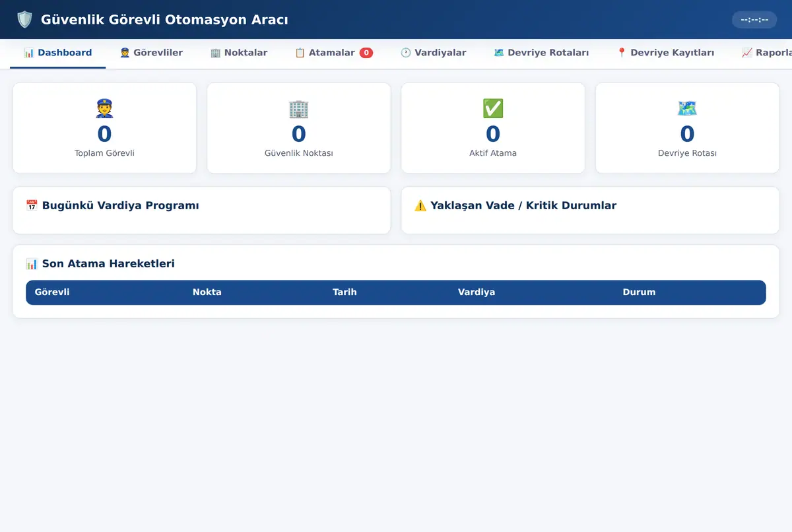Click the green checkmark icon above Aktif Atama
The image size is (792, 532).
point(493,108)
